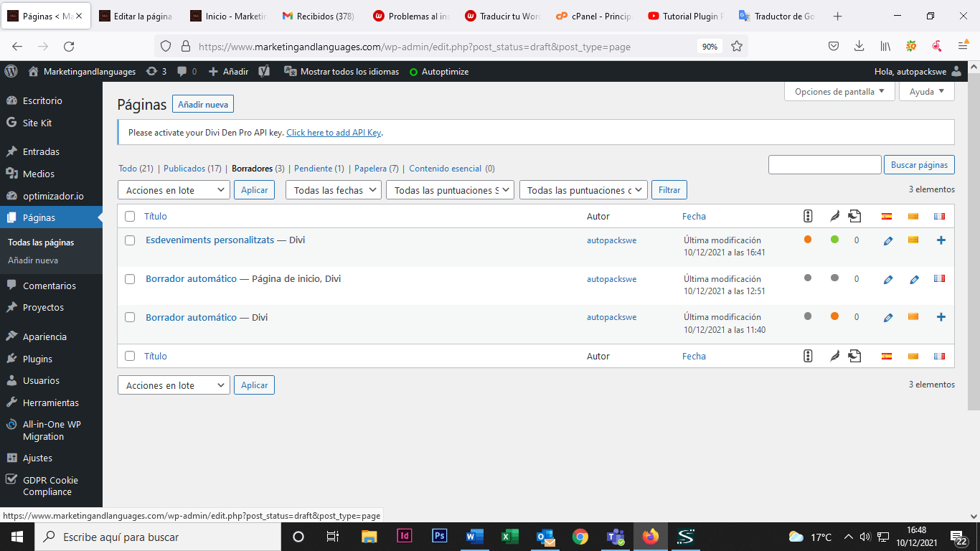The image size is (980, 551).
Task: Open the upper Acciones en lote dropdown
Action: [x=174, y=190]
